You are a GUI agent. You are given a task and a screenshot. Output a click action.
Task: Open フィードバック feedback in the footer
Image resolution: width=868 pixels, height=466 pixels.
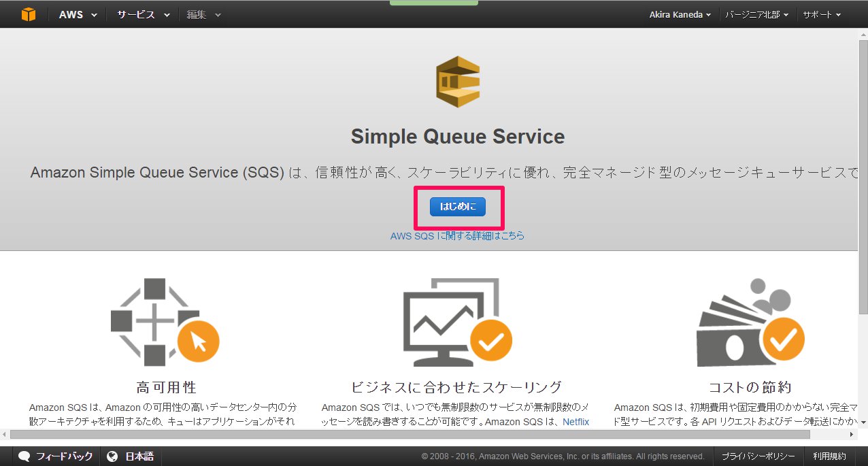pyautogui.click(x=57, y=456)
